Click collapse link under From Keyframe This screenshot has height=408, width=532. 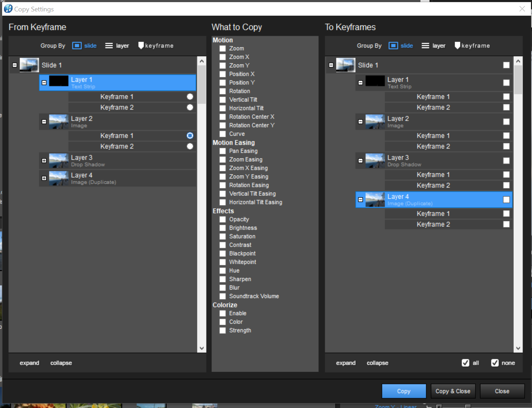click(x=61, y=363)
